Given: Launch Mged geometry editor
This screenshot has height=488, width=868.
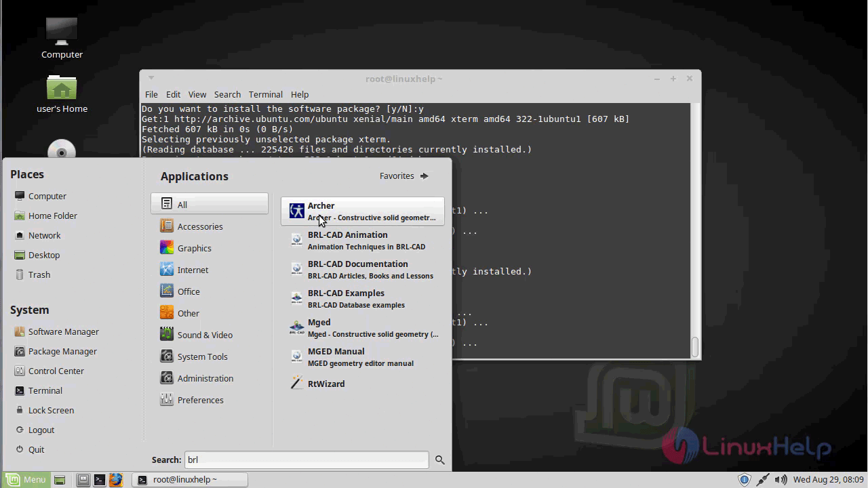Looking at the screenshot, I should pos(362,328).
